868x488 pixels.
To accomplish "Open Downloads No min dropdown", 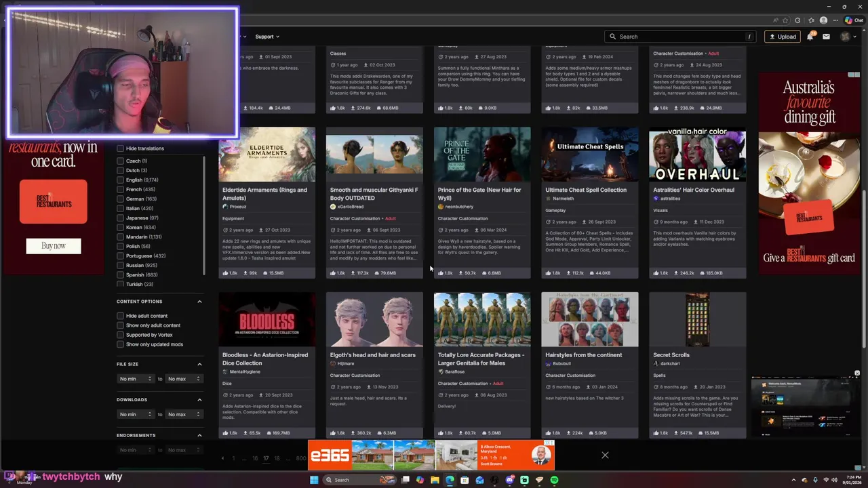I will 136,414.
